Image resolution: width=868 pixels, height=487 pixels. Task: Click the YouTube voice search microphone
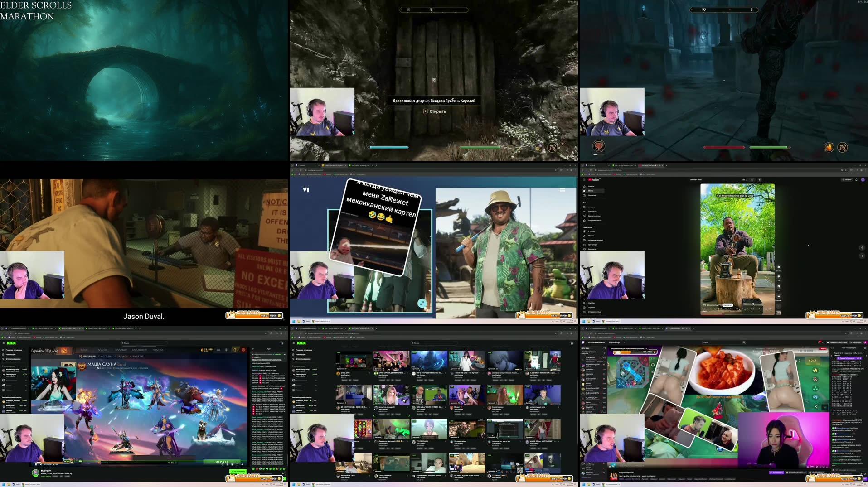pyautogui.click(x=760, y=180)
